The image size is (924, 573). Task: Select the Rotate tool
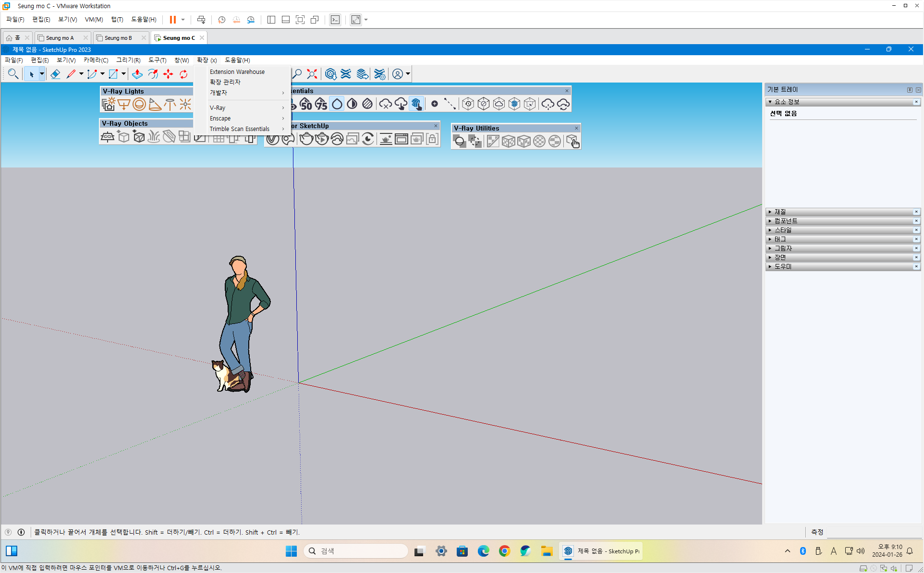click(183, 74)
